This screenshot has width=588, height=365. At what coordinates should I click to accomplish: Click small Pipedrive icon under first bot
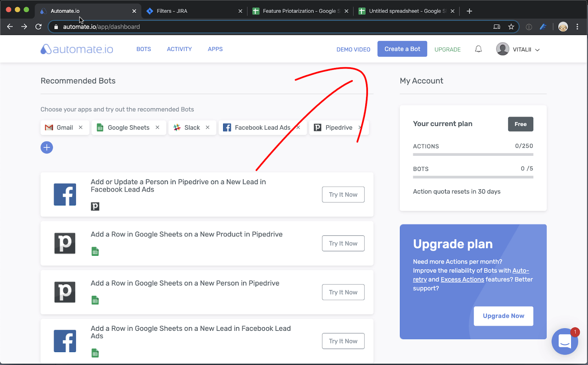tap(95, 206)
